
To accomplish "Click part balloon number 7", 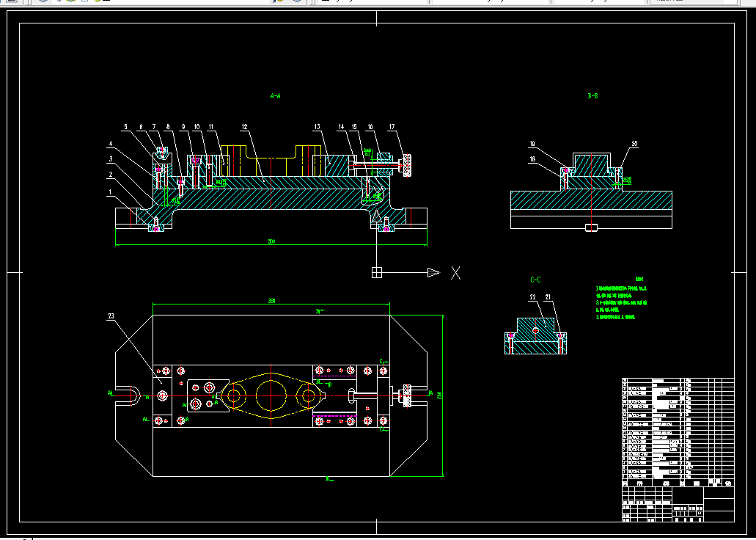I will [x=154, y=128].
